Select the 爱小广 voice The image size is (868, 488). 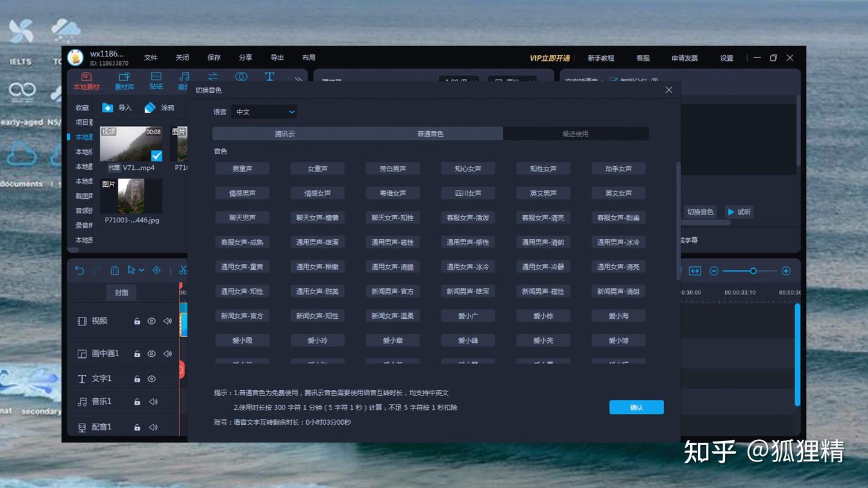[468, 316]
